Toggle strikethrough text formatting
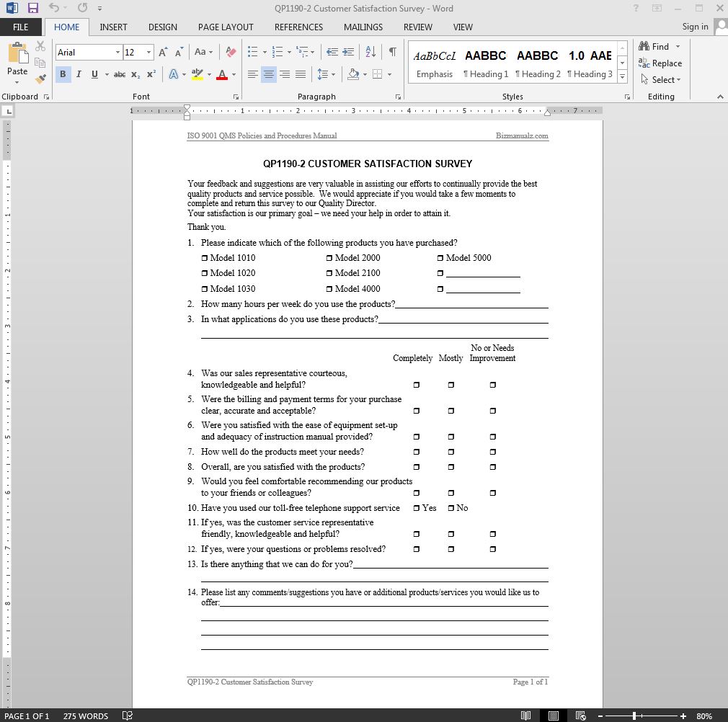Image resolution: width=728 pixels, height=722 pixels. (x=120, y=74)
